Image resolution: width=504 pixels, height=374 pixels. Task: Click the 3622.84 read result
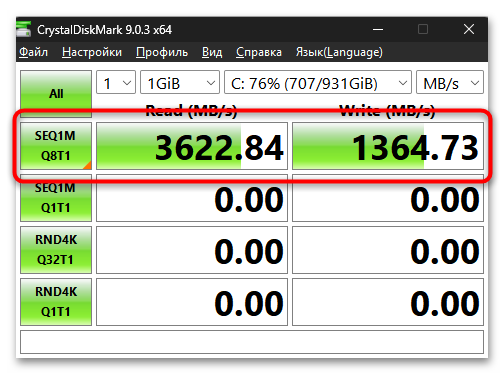(192, 146)
